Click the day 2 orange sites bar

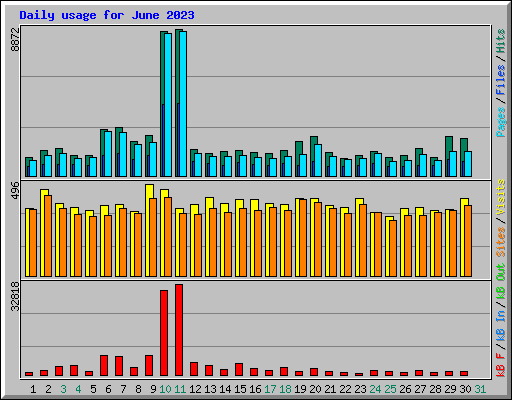tap(48, 236)
